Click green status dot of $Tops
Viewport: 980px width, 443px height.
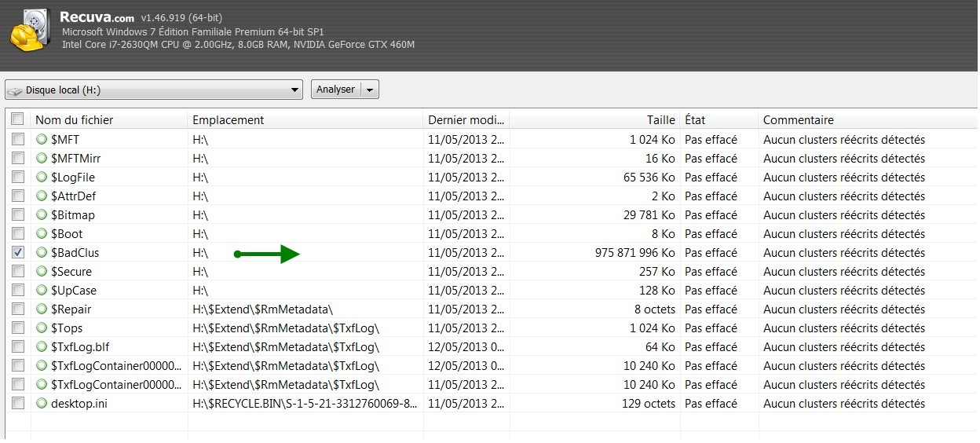pos(42,328)
